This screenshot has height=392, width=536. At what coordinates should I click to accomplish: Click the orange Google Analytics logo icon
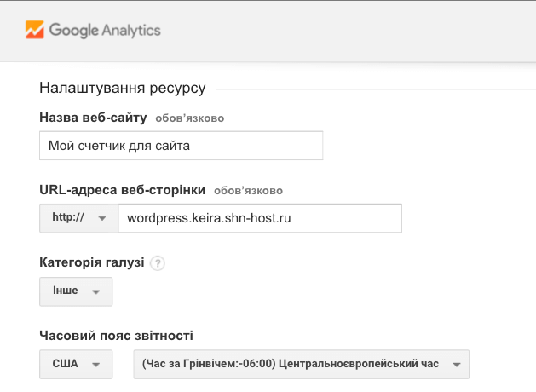tap(35, 30)
